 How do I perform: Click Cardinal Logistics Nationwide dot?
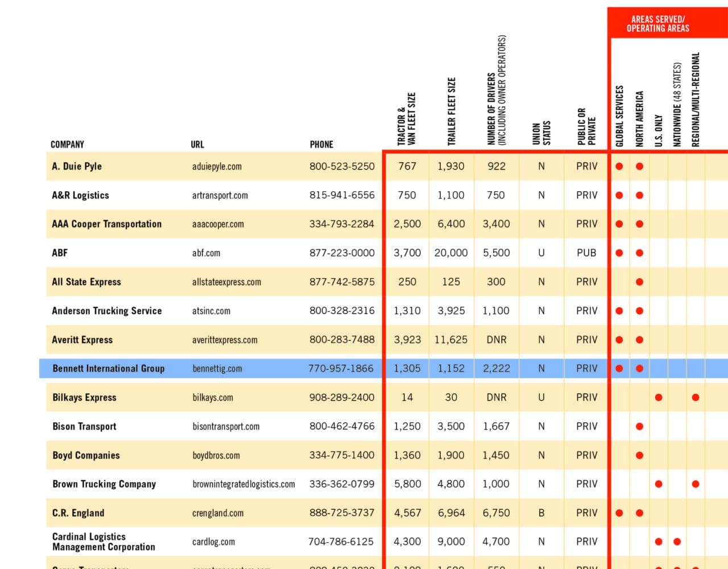click(x=677, y=542)
